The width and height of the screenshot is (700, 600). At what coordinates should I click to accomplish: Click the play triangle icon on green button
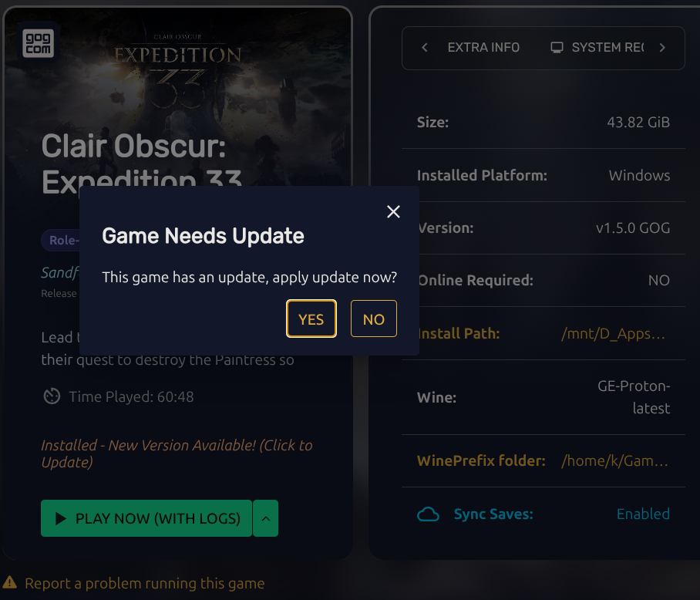pos(61,518)
